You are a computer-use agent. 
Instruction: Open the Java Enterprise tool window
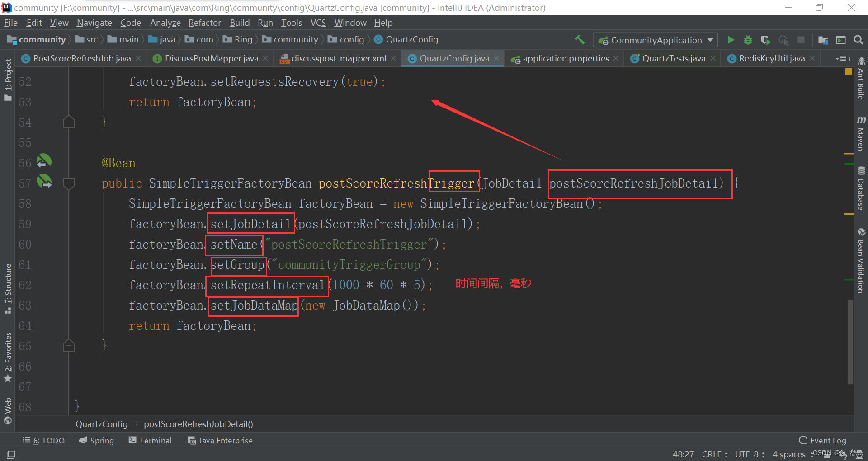point(220,440)
